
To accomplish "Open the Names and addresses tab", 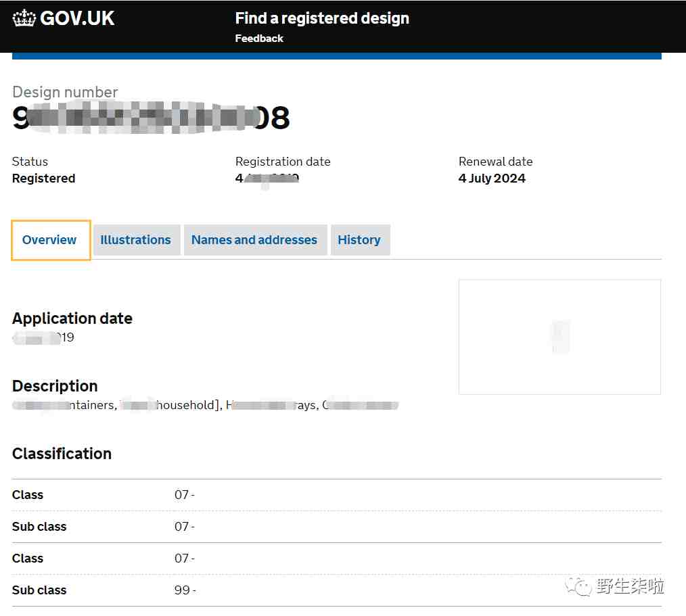I will pos(254,240).
